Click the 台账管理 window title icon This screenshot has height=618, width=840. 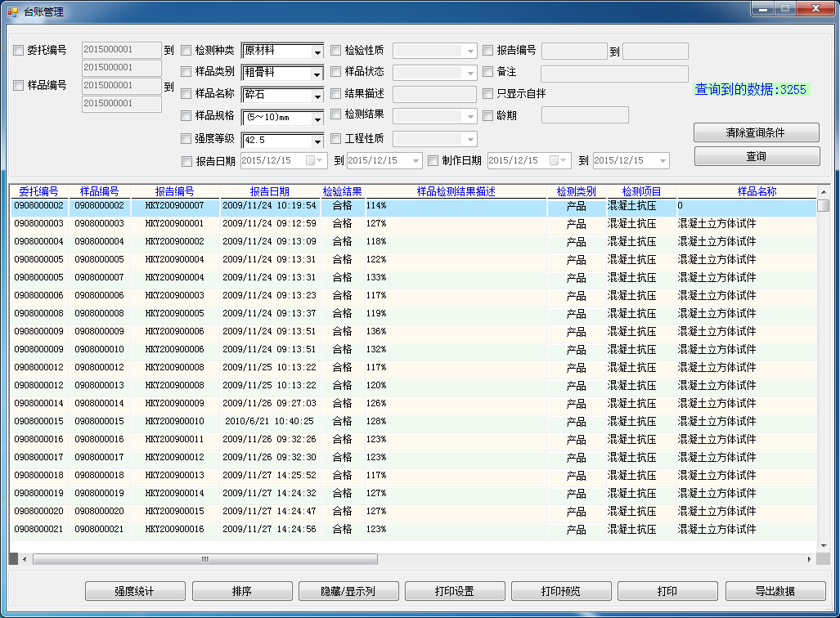pyautogui.click(x=12, y=12)
